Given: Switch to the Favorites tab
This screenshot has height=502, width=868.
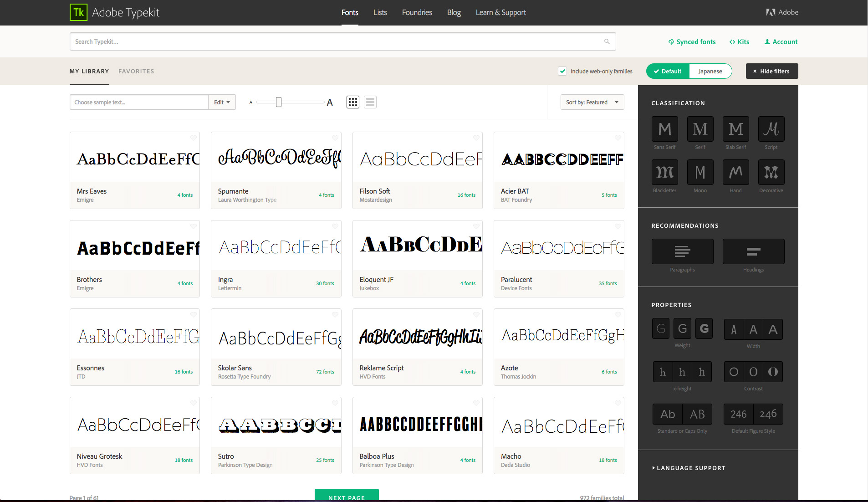Looking at the screenshot, I should click(136, 71).
